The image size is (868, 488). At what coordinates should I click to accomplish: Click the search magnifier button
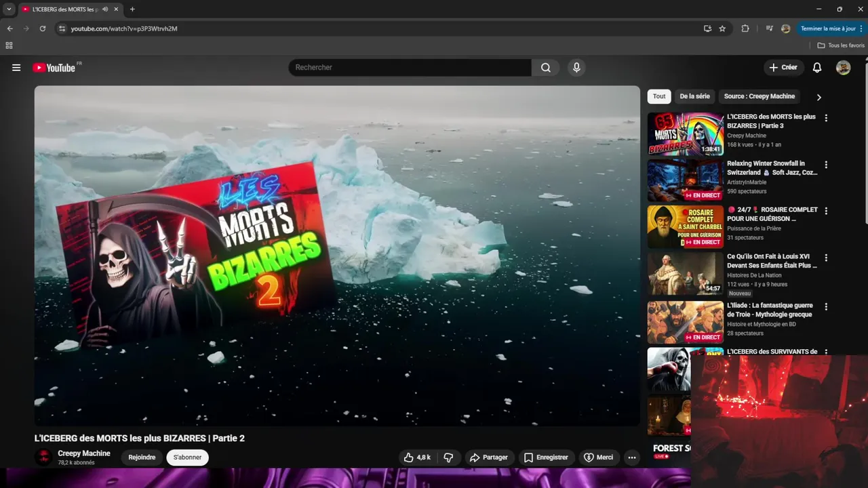(546, 68)
